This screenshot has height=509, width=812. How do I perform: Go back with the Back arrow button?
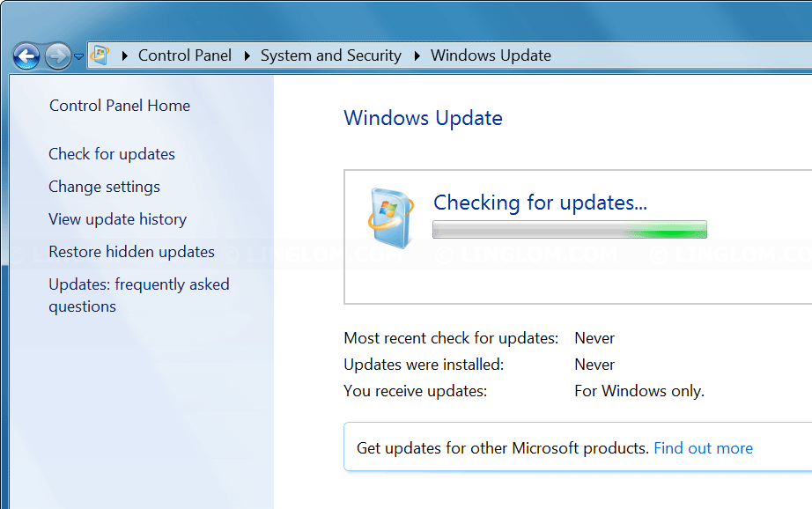(x=26, y=56)
